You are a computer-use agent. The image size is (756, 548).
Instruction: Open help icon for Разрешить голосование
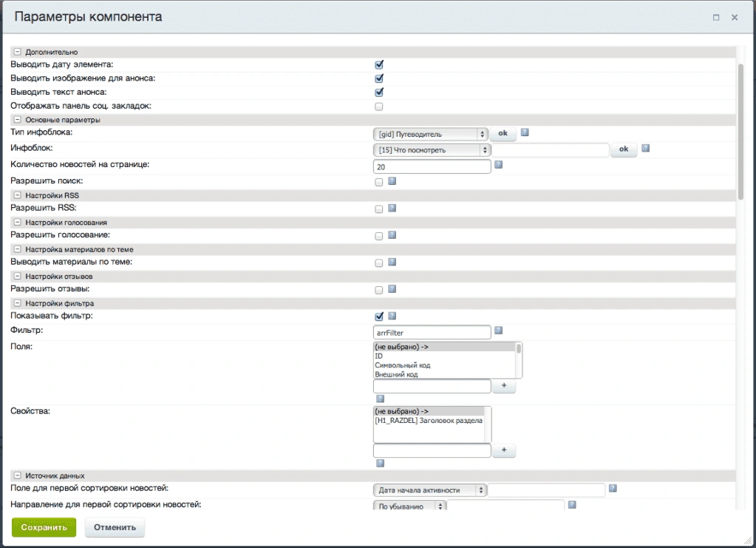click(392, 235)
